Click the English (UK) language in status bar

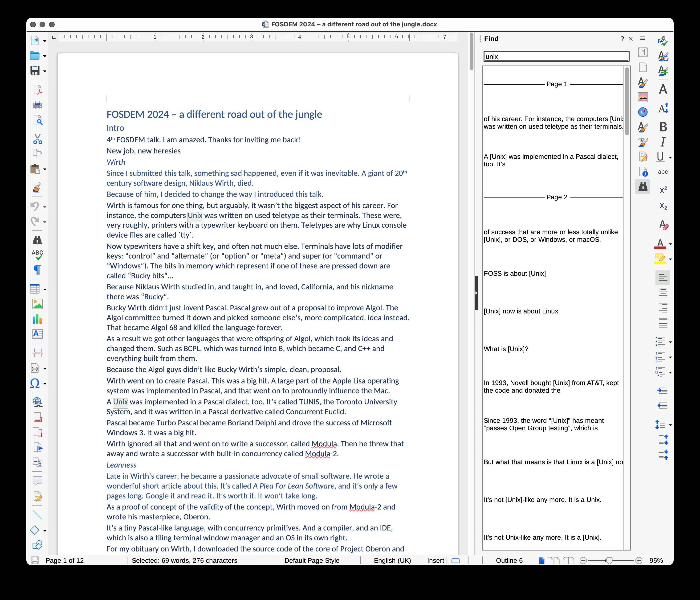tap(392, 560)
